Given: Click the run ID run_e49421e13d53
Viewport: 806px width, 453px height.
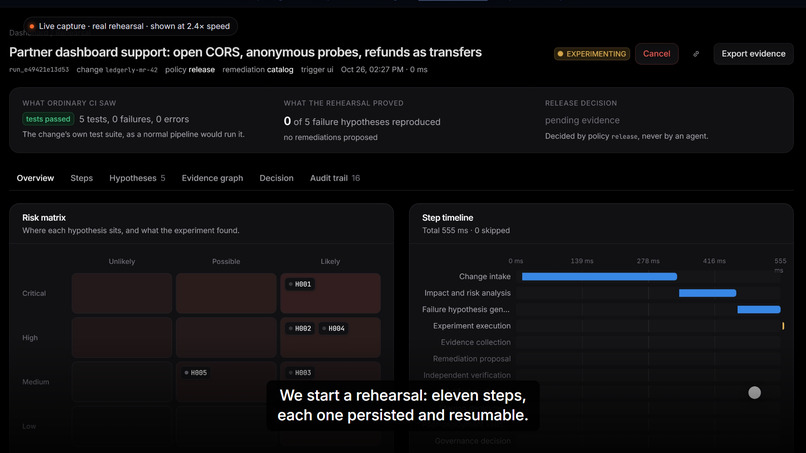Looking at the screenshot, I should click(39, 69).
